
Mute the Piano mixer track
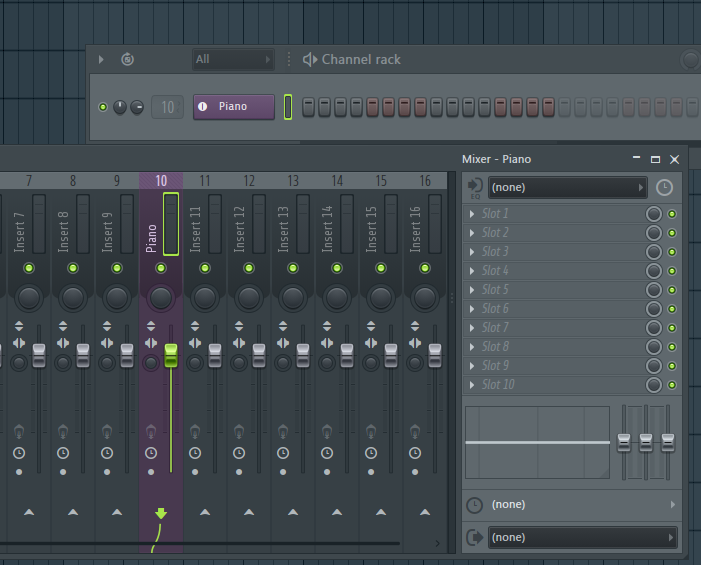tap(161, 268)
